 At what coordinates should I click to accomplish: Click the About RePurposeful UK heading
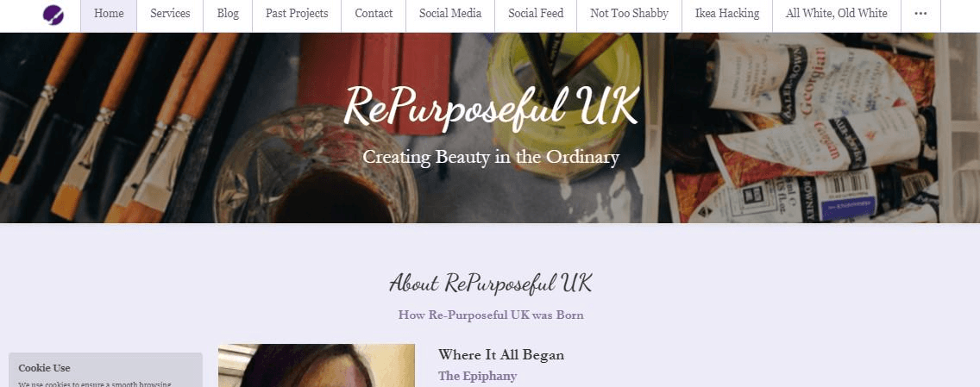point(490,283)
